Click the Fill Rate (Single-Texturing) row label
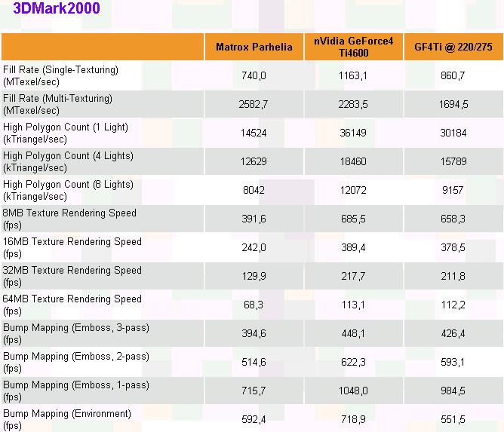Viewport: 504px width, 432px height. 60,75
